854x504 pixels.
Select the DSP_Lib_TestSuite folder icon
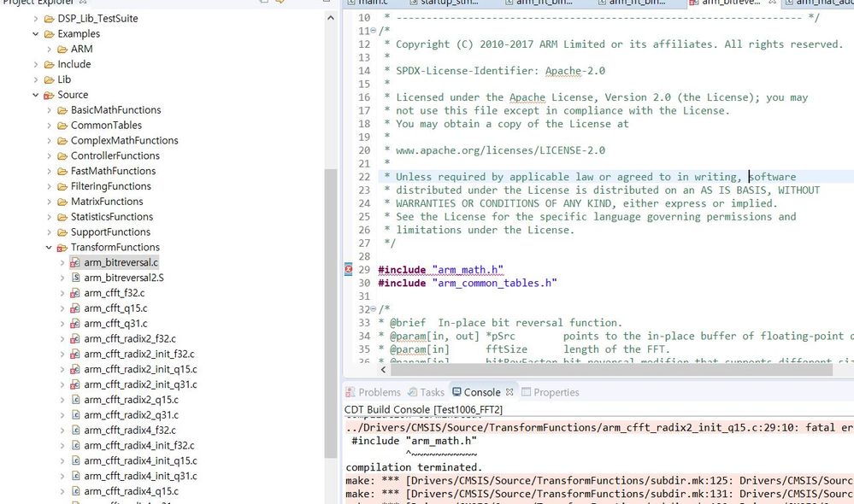coord(49,19)
